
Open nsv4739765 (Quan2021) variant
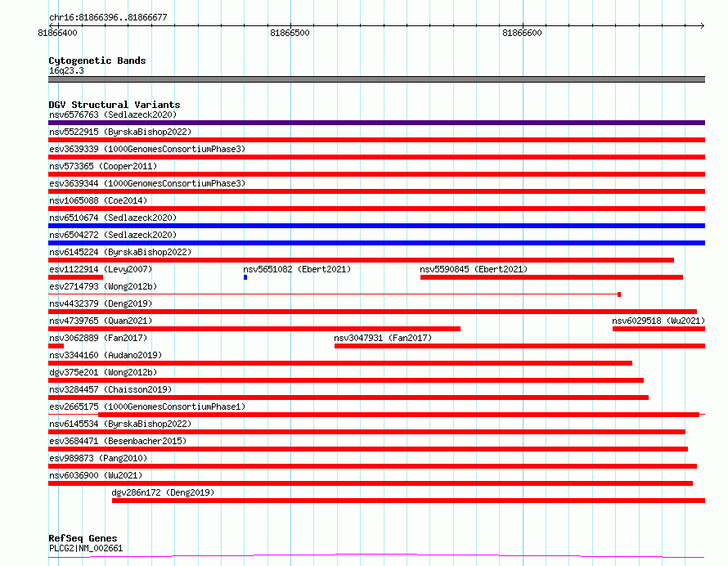(101, 321)
